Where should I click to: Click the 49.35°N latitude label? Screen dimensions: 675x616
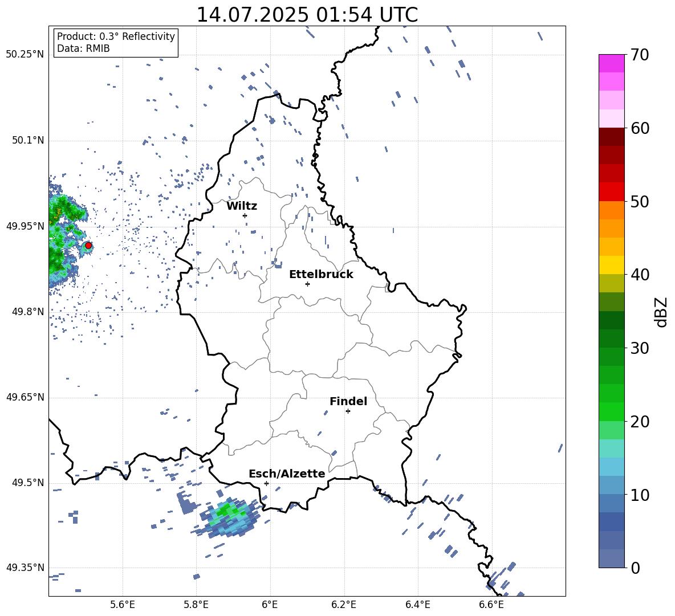[x=25, y=568]
